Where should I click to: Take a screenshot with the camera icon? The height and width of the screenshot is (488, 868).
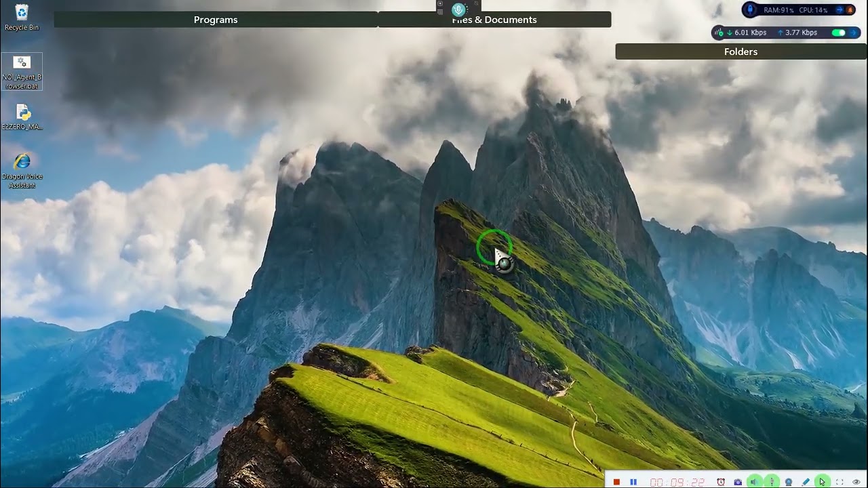point(738,482)
